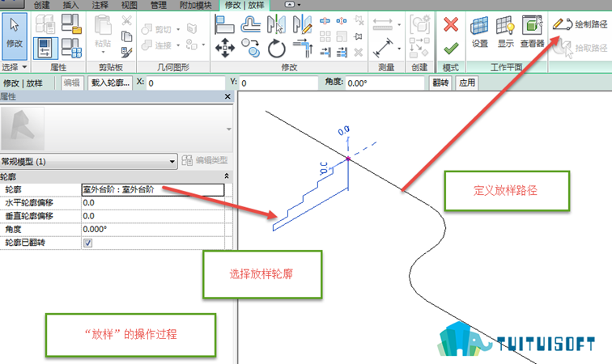Viewport: 612px width, 364px height.
Task: Select the Modify arrow tool
Action: pyautogui.click(x=15, y=36)
